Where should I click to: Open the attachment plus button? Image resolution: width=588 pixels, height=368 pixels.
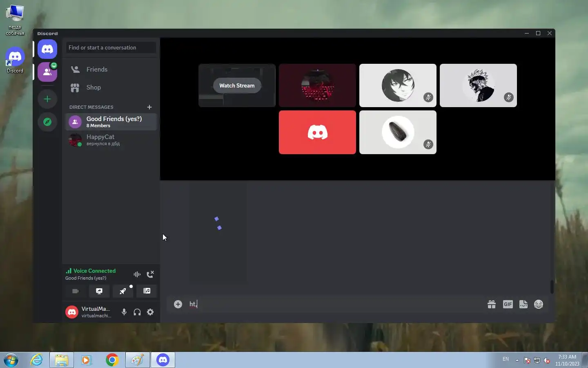click(178, 304)
